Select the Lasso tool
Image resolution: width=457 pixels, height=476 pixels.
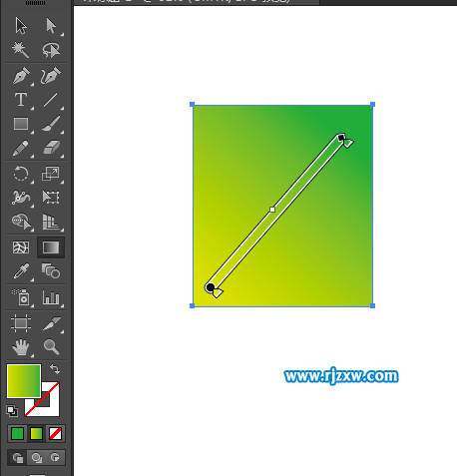pos(51,50)
